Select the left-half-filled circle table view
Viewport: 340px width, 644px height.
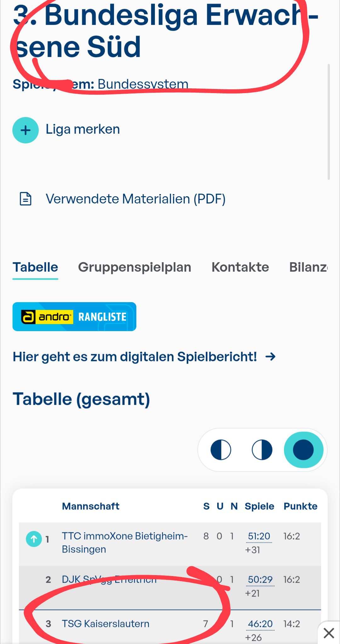221,450
